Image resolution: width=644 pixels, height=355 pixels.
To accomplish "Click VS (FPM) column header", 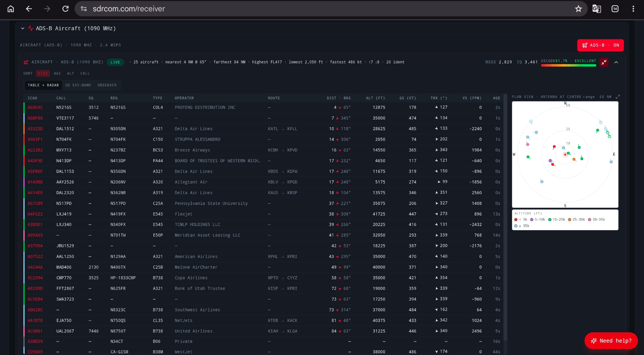I will click(472, 98).
